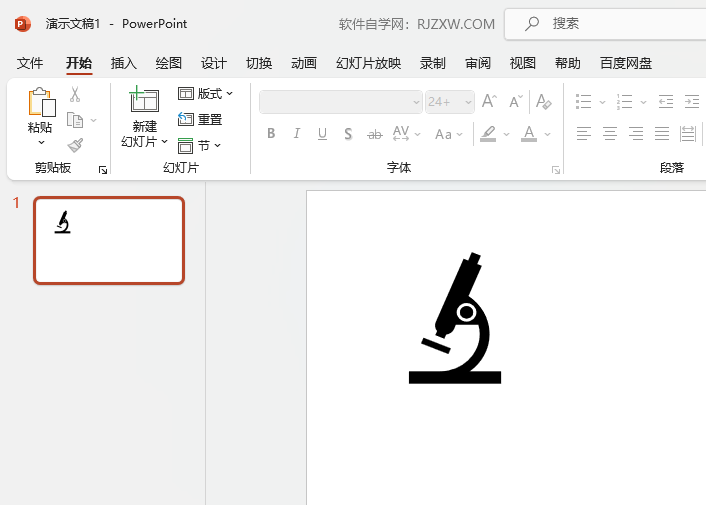This screenshot has width=706, height=505.
Task: Click the numbered list icon
Action: (625, 102)
